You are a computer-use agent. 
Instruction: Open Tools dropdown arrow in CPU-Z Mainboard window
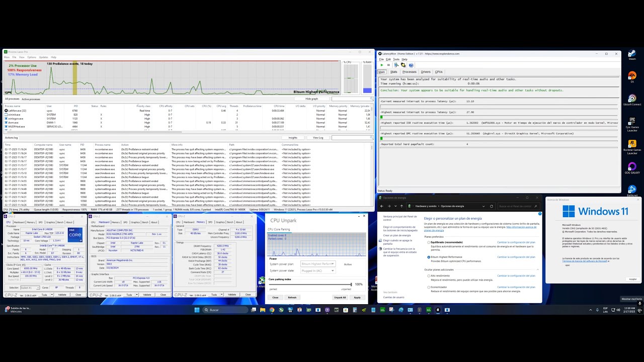(x=137, y=295)
